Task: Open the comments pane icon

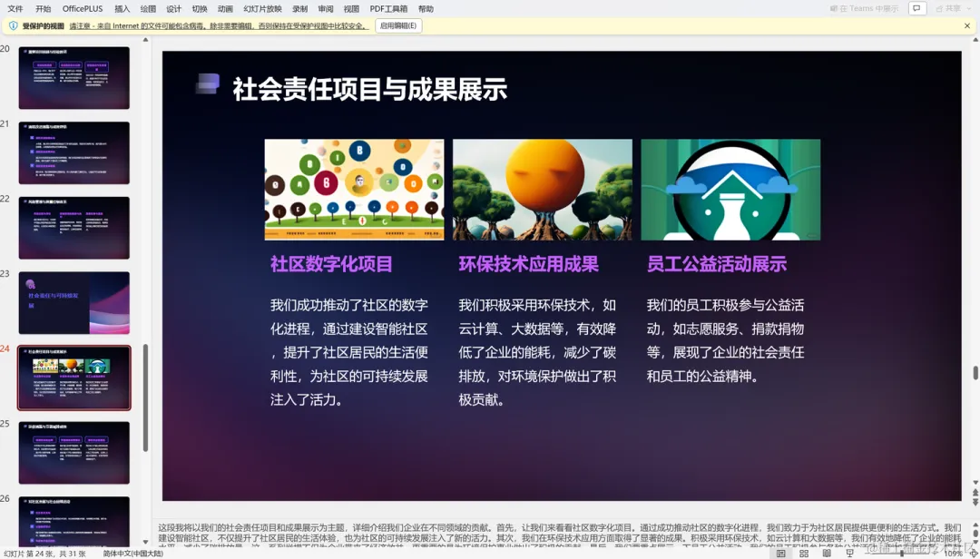Action: point(916,8)
